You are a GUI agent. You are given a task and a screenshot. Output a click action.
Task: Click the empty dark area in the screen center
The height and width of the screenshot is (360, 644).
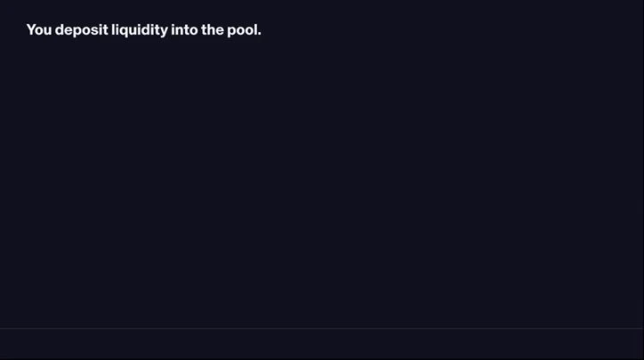pos(322,179)
